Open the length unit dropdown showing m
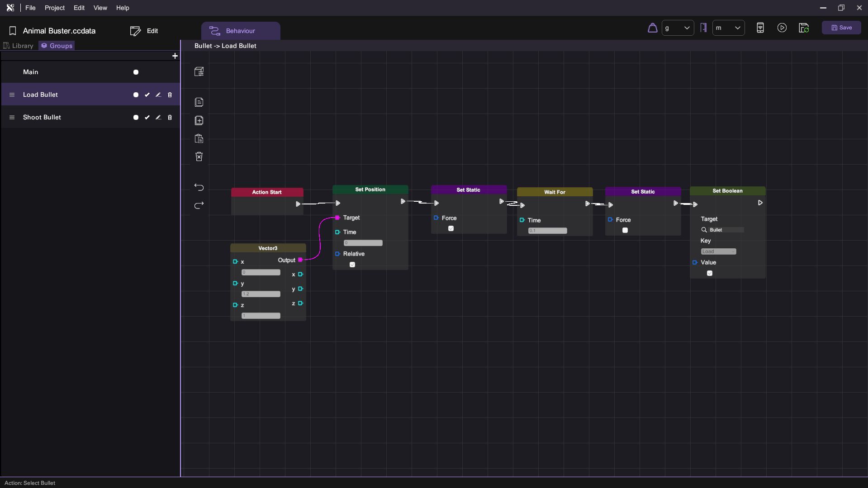The image size is (868, 488). tap(728, 28)
